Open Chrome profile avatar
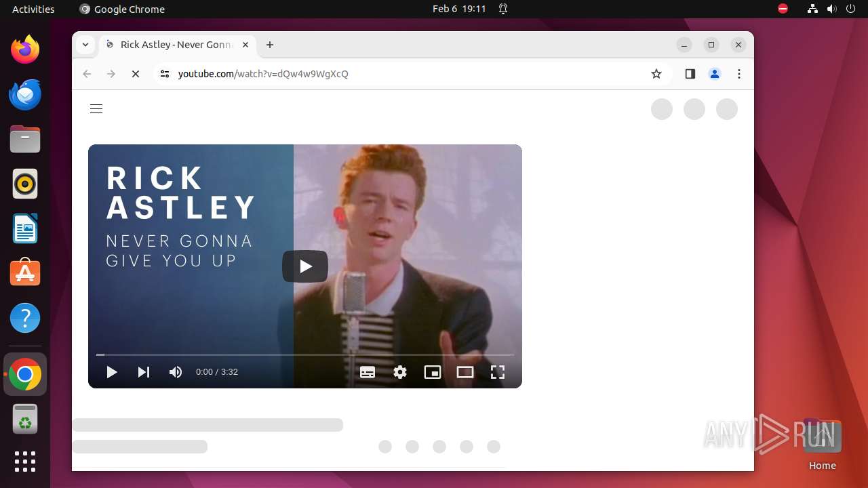 point(715,74)
